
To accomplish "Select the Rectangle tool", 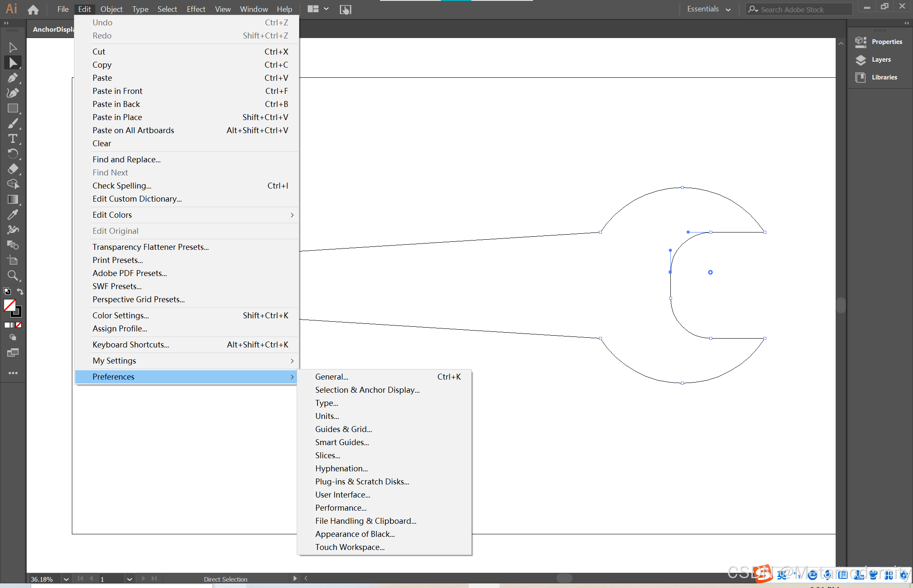I will (13, 108).
